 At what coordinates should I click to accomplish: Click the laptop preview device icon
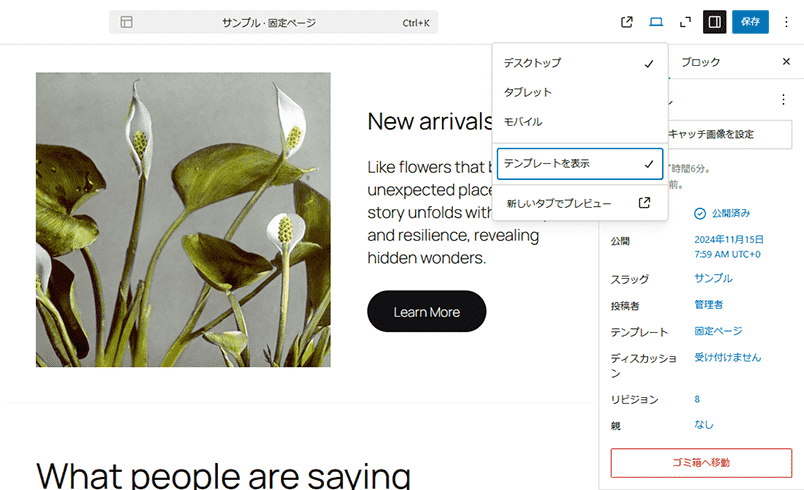[656, 22]
